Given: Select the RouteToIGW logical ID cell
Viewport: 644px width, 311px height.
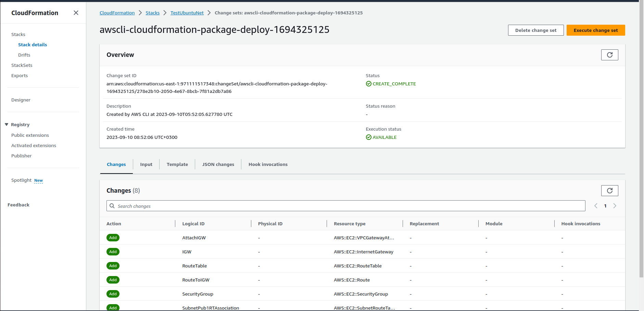Looking at the screenshot, I should [x=196, y=280].
